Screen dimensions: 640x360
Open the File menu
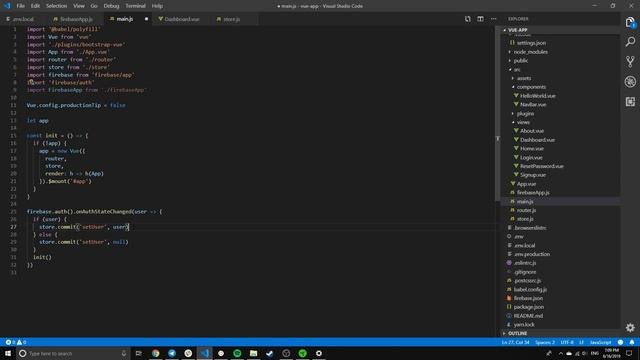20,6
